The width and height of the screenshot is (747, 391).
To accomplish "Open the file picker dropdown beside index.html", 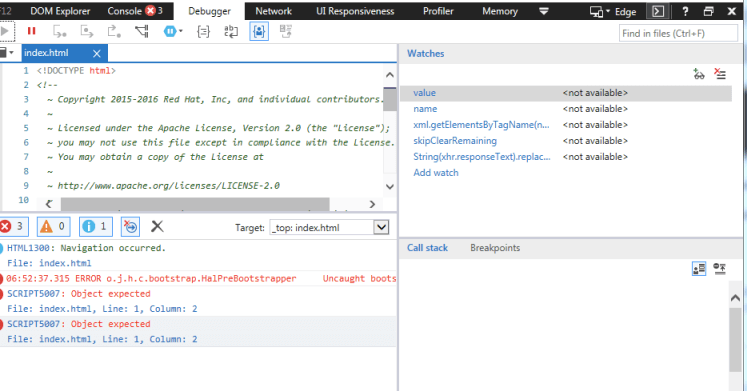I will [x=7, y=53].
